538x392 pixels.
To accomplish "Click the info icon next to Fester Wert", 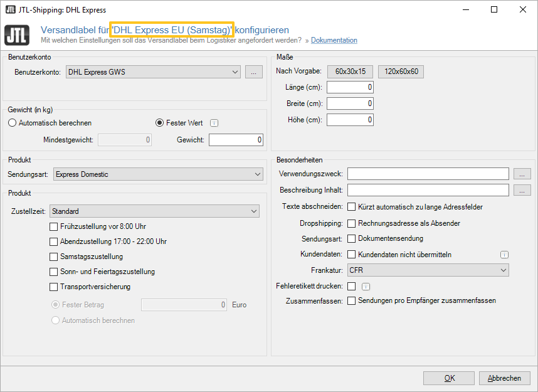I will click(x=214, y=123).
